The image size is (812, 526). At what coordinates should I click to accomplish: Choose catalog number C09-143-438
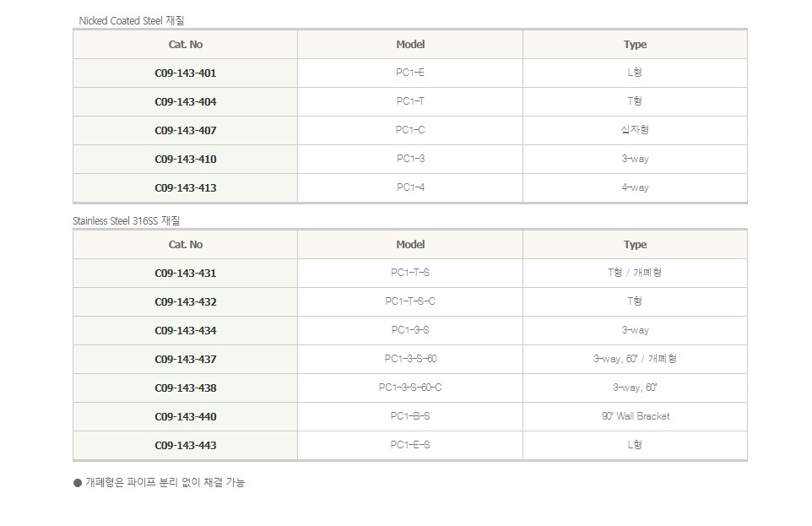tap(186, 388)
